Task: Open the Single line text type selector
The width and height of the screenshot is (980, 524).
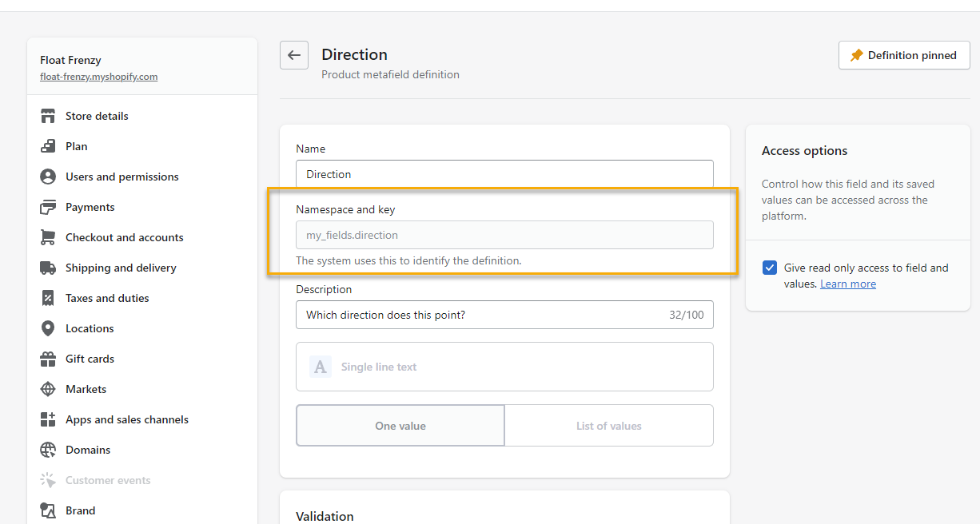Action: point(504,367)
